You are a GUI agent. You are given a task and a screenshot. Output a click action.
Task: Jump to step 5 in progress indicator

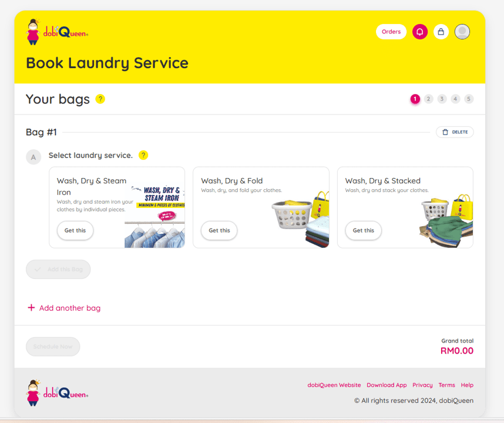click(x=469, y=99)
